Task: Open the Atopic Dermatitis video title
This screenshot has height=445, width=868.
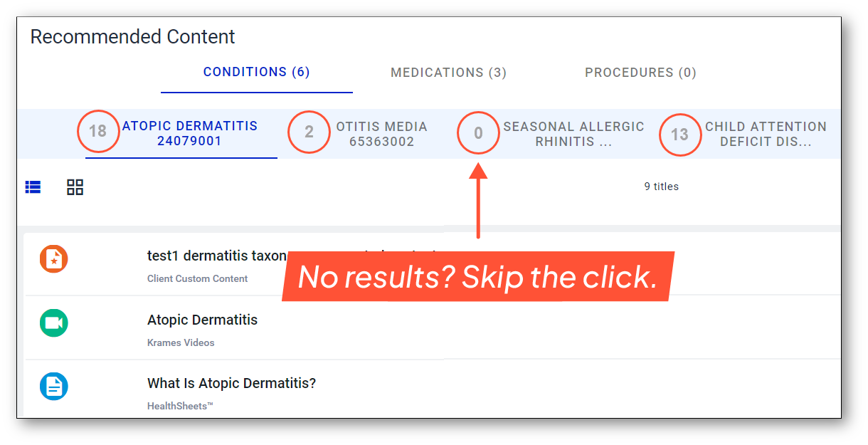Action: click(x=202, y=320)
